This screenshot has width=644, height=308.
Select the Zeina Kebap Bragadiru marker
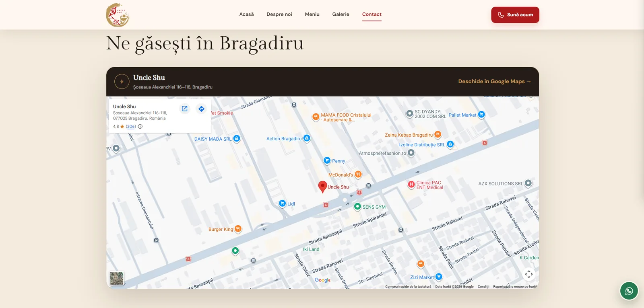[438, 134]
